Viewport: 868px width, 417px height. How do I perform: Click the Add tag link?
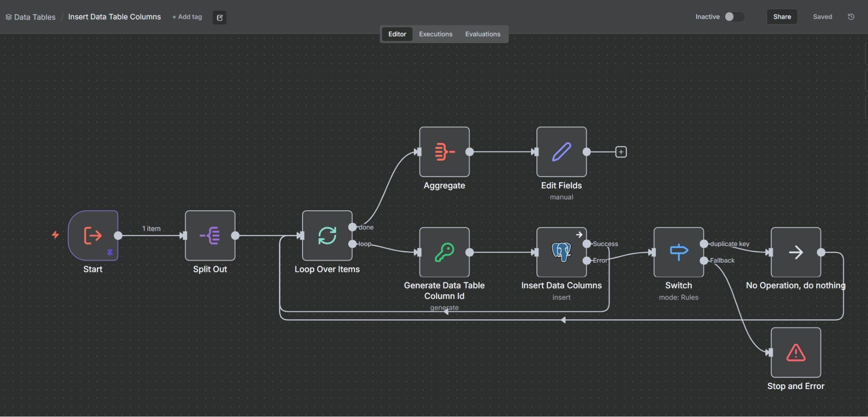pos(187,17)
